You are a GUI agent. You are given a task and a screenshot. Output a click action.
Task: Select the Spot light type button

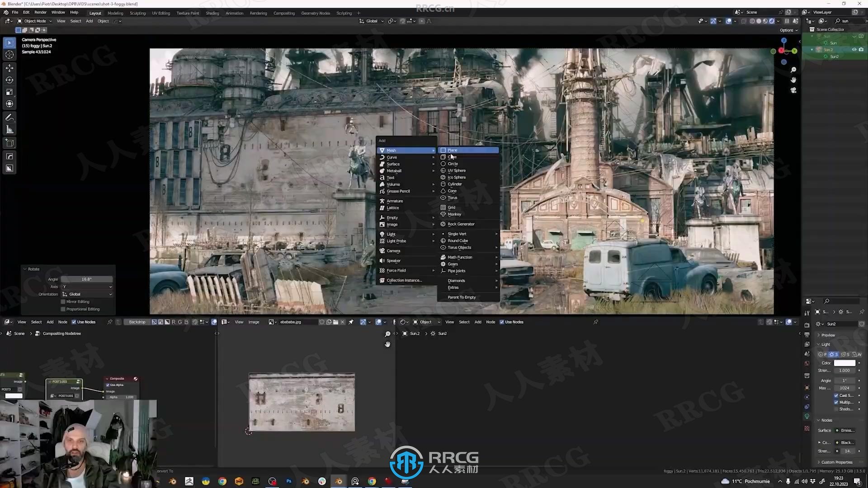pyautogui.click(x=845, y=355)
